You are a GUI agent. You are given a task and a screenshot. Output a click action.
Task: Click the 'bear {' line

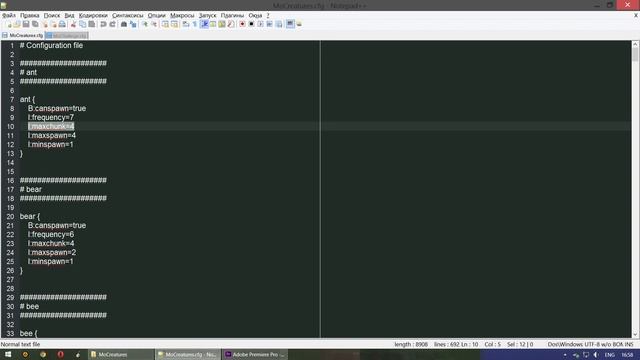[x=30, y=216]
